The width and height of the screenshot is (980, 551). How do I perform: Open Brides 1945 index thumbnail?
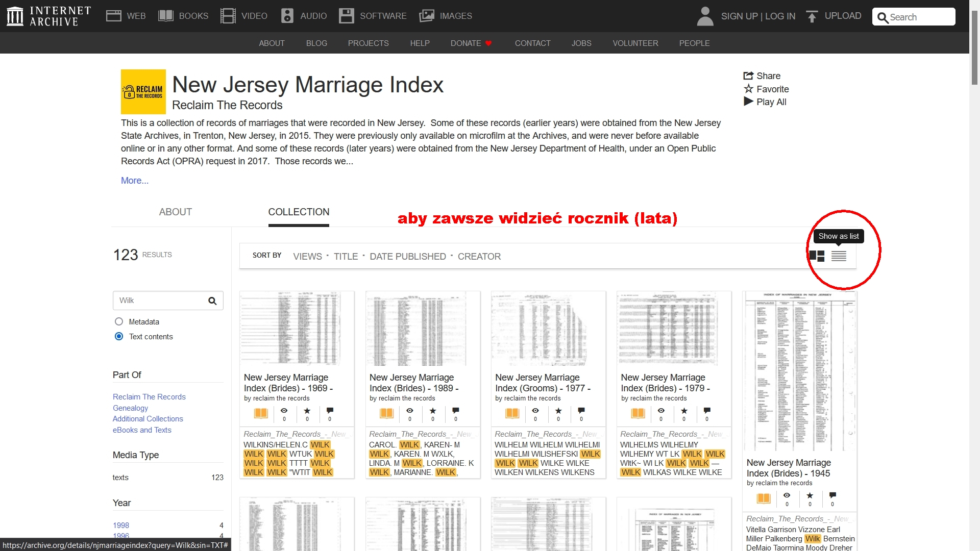799,371
